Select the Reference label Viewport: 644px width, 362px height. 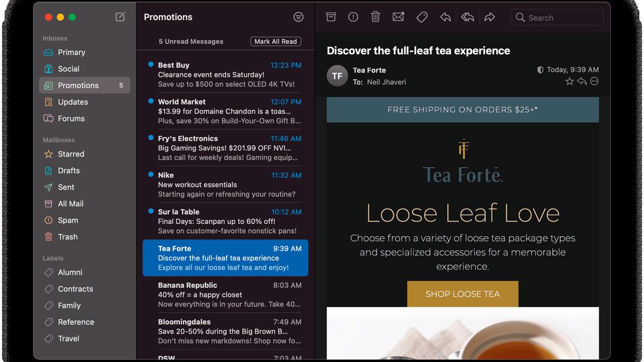coord(85,322)
